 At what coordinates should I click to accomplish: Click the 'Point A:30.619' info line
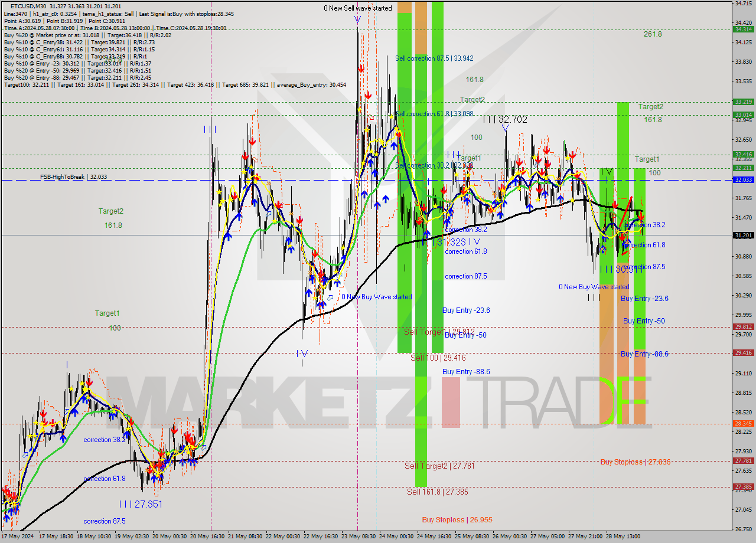coord(64,21)
